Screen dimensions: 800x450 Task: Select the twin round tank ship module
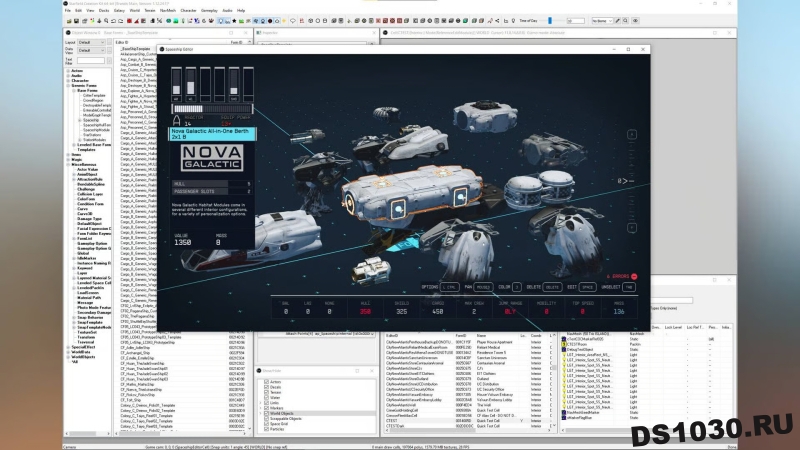point(540,190)
